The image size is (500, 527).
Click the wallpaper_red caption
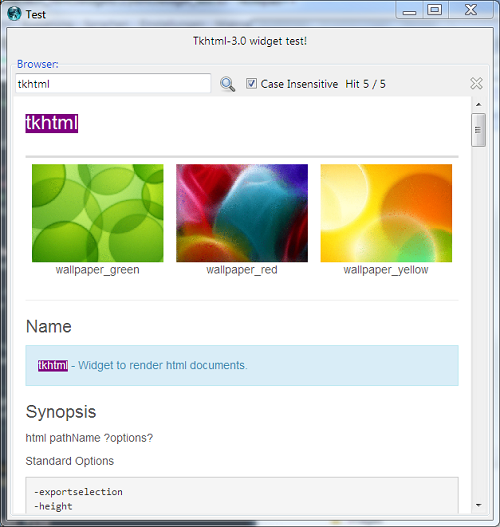pyautogui.click(x=242, y=270)
